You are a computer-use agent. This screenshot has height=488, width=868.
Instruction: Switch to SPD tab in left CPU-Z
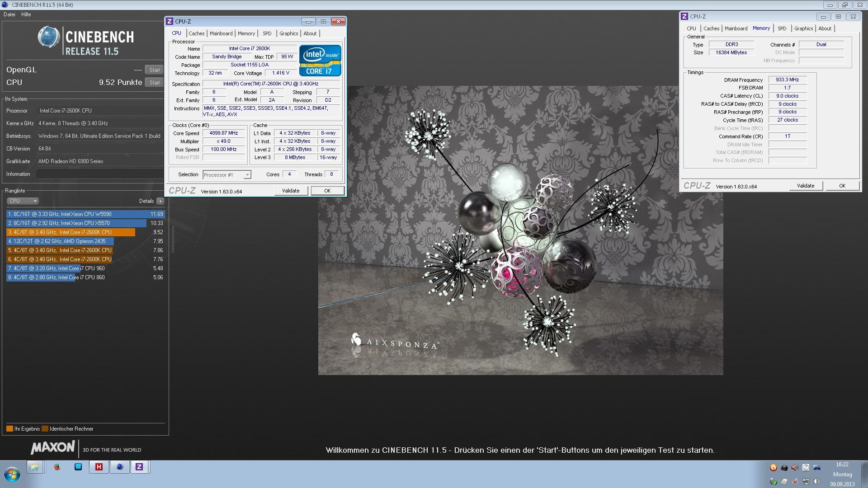click(267, 33)
